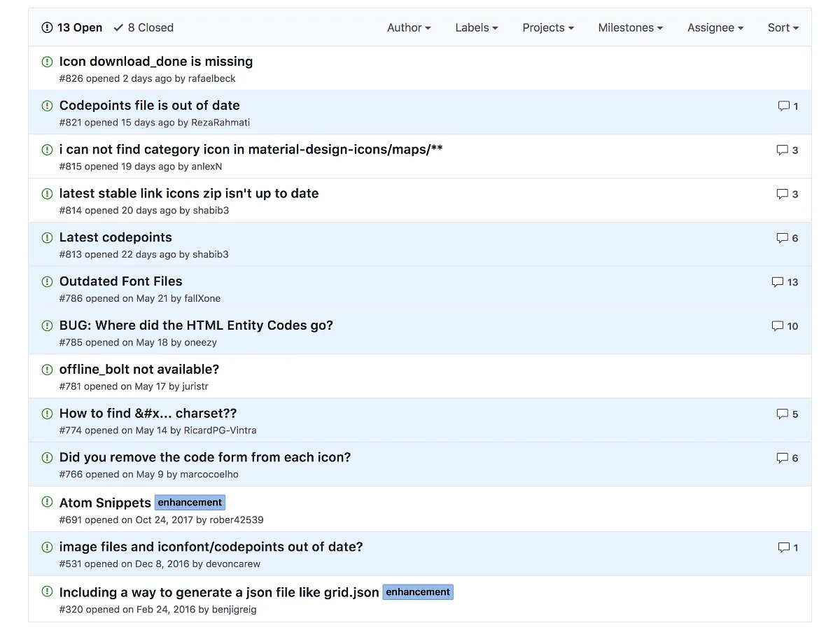Click open-issue icon beside 'Atom Snippets'
Viewport: 840px width, 630px height.
pyautogui.click(x=47, y=502)
